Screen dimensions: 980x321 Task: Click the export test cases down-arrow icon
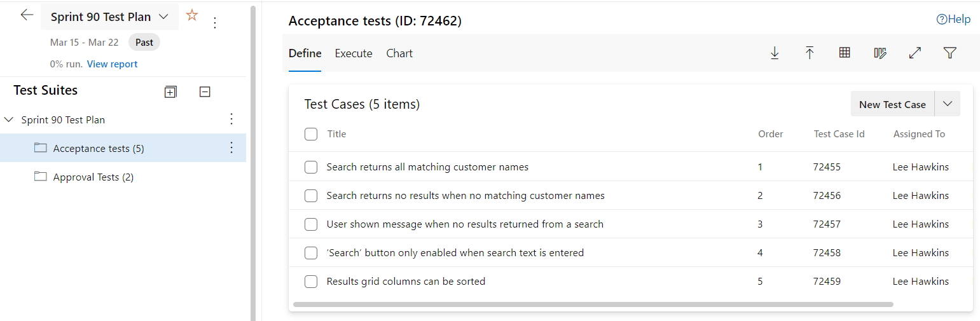pos(775,53)
